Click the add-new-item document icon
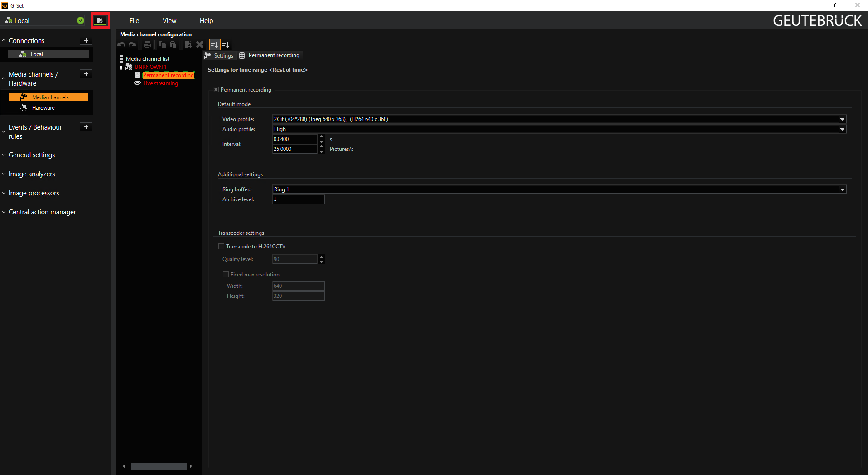The width and height of the screenshot is (868, 475). [x=188, y=44]
